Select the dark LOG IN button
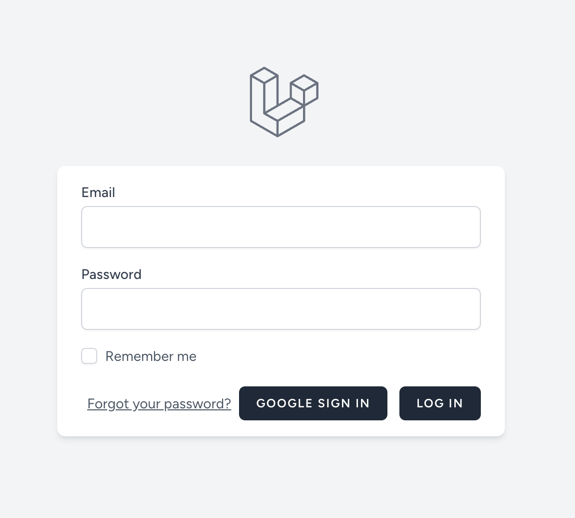 pos(440,403)
